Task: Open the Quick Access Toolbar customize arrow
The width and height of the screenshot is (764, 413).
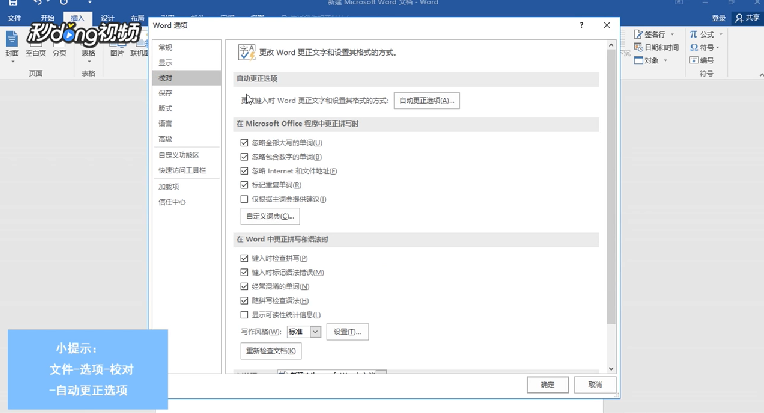Action: [90, 2]
